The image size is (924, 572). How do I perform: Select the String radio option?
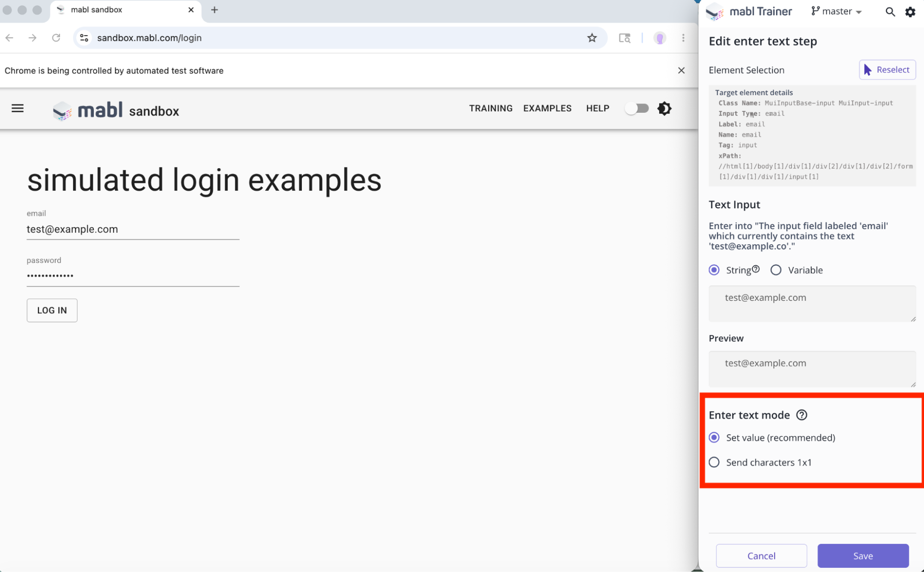pyautogui.click(x=714, y=270)
